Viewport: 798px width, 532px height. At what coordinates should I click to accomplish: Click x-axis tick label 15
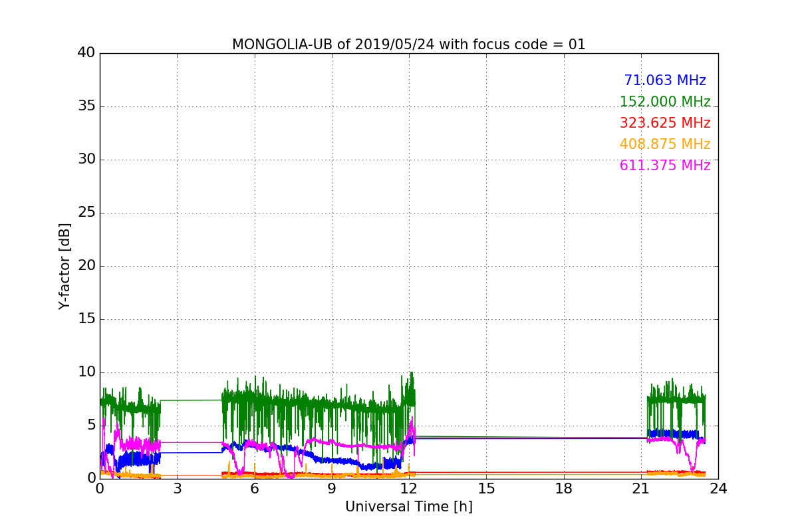(486, 488)
